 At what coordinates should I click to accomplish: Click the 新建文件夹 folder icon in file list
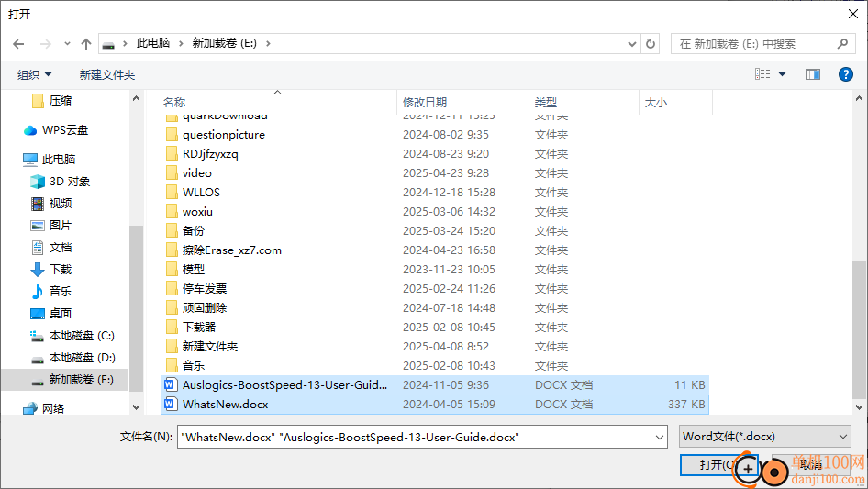pos(172,346)
